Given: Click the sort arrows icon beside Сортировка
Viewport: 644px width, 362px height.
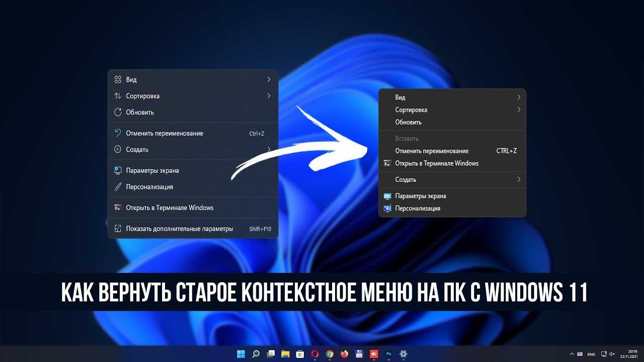Looking at the screenshot, I should pos(118,96).
